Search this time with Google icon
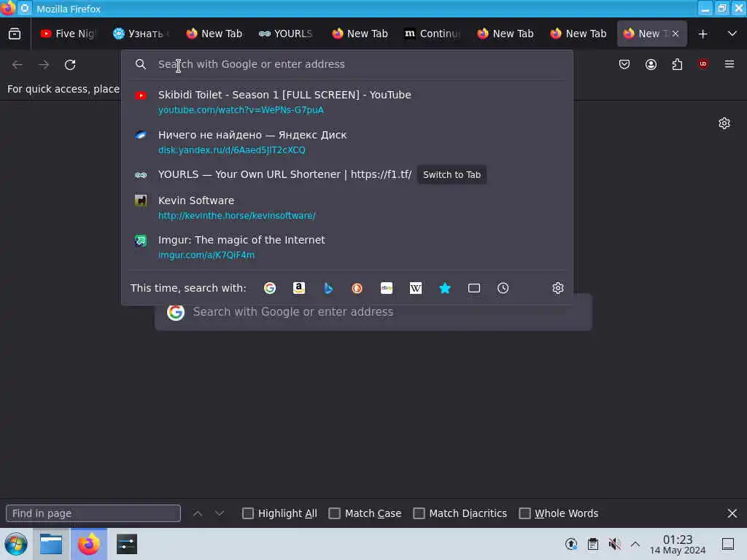Image resolution: width=747 pixels, height=560 pixels. [x=270, y=288]
